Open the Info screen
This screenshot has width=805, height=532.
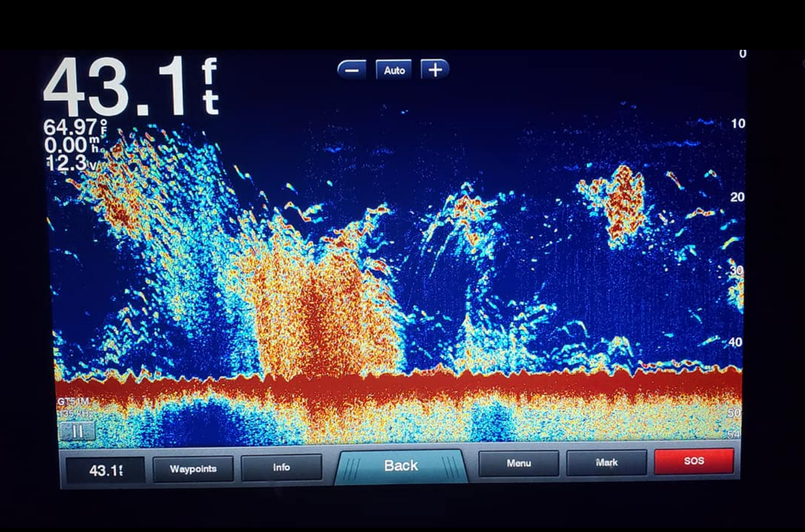tap(281, 467)
